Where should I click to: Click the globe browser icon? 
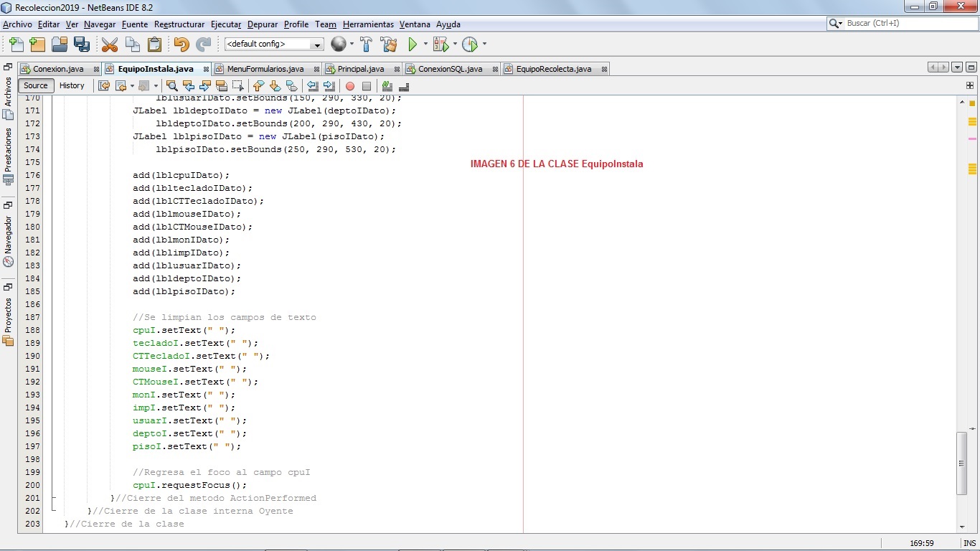(338, 44)
